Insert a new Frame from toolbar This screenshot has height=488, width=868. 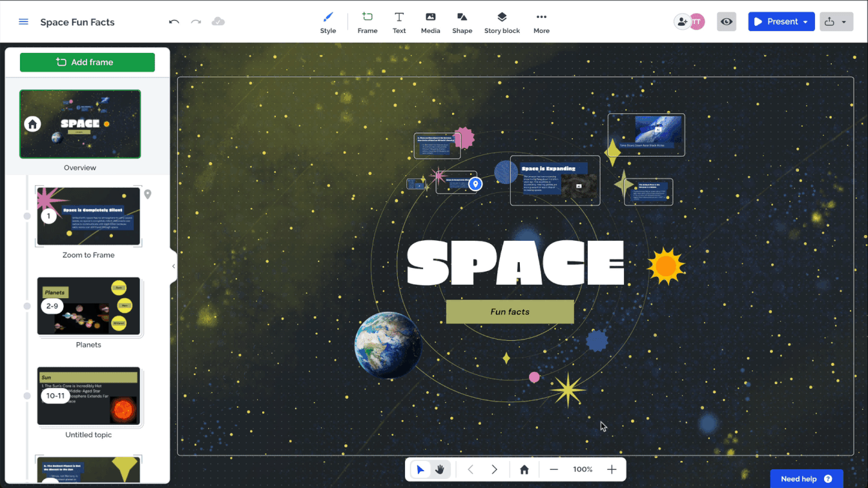point(367,23)
